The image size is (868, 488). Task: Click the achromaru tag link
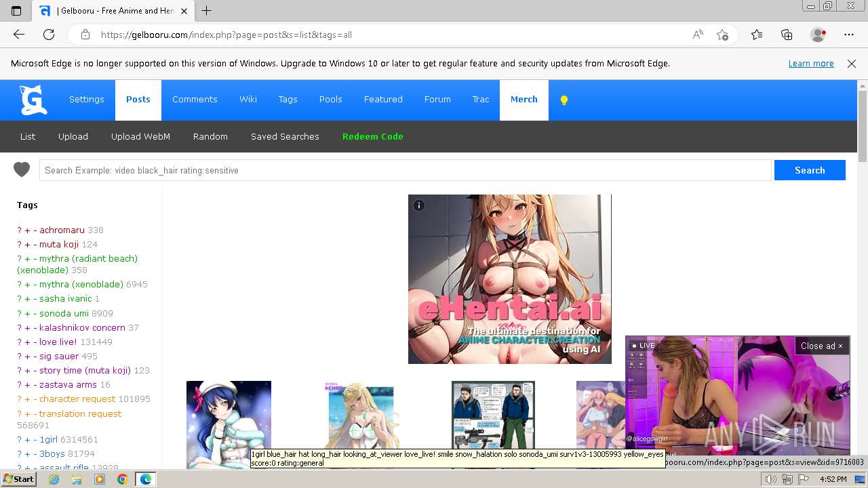(62, 230)
